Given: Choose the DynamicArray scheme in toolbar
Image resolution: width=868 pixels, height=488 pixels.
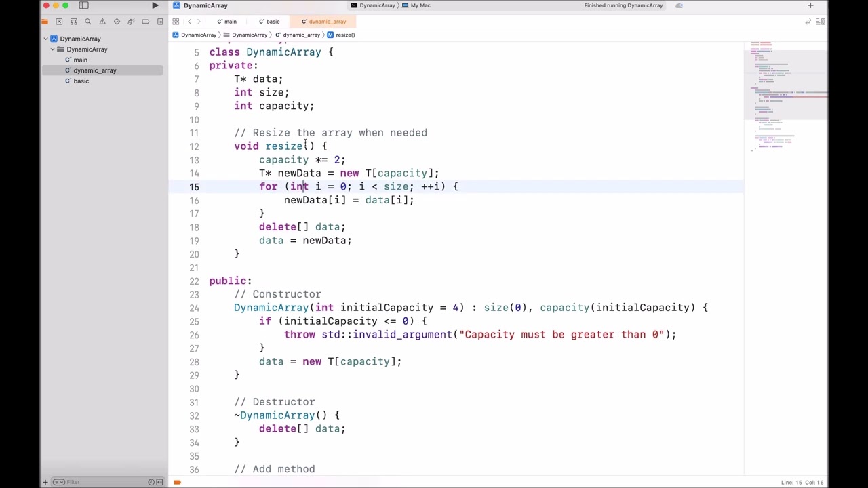Looking at the screenshot, I should point(373,5).
